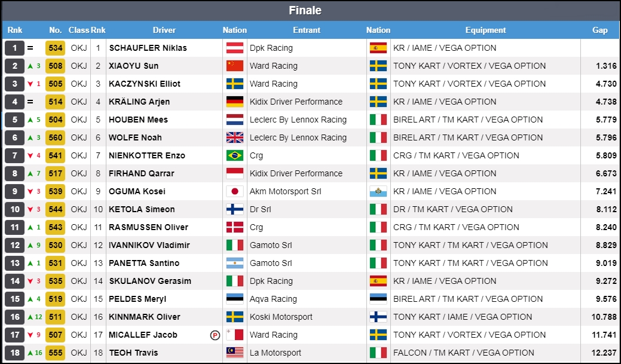Click the penalty P icon beside Micallef Jacob
The image size is (621, 364).
[215, 335]
